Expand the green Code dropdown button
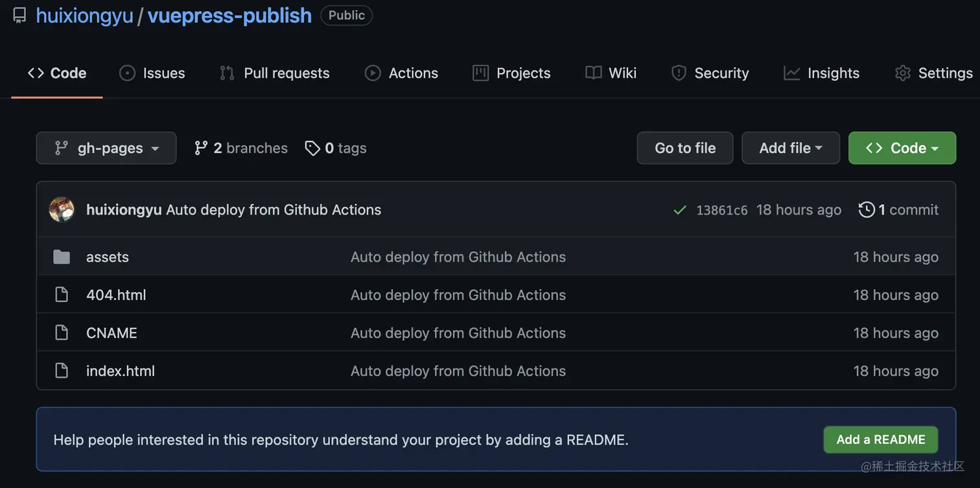This screenshot has width=980, height=488. click(x=902, y=148)
